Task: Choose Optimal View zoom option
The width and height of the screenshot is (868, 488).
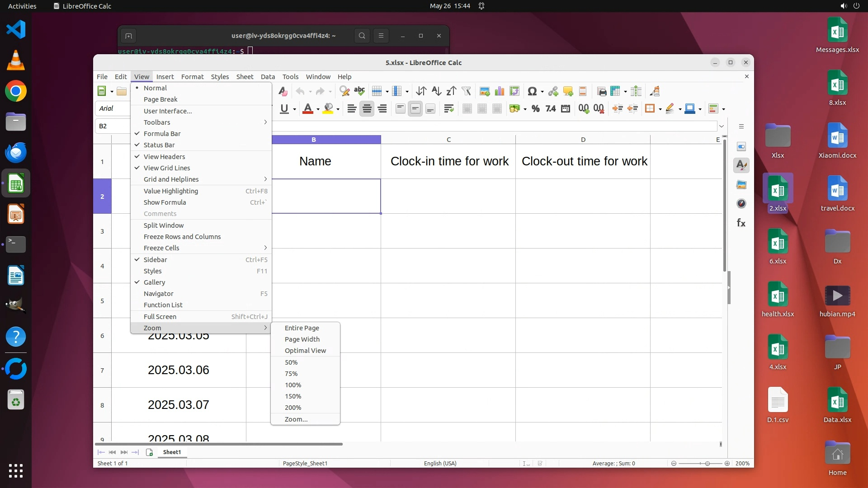Action: pyautogui.click(x=305, y=351)
